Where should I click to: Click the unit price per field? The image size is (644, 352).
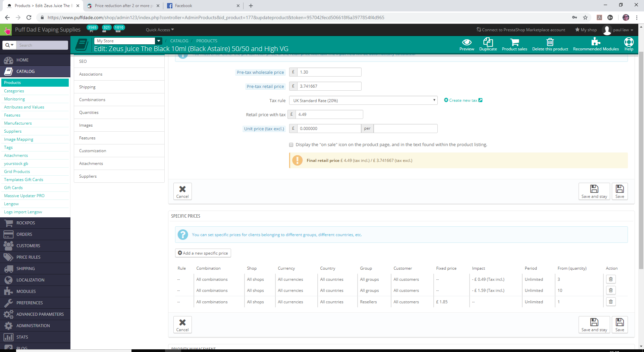(x=406, y=129)
